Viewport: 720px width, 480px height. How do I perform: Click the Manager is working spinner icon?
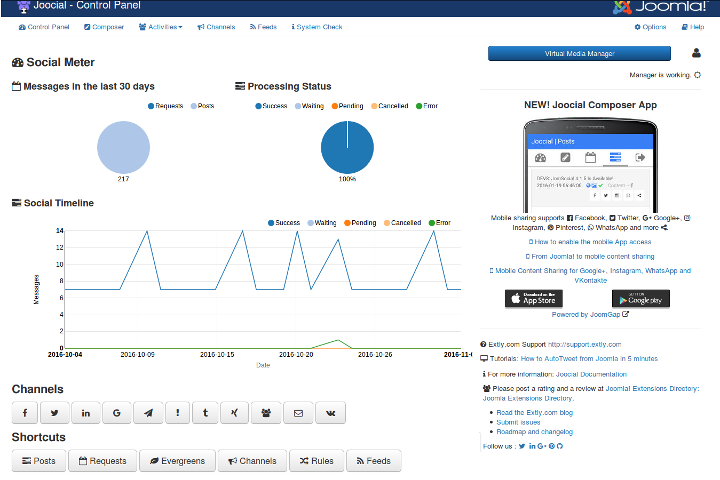coord(698,75)
